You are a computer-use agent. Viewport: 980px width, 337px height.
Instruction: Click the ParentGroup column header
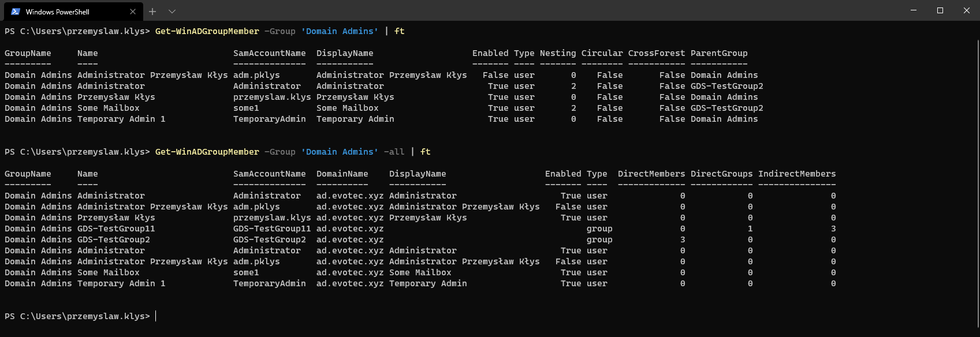point(719,53)
